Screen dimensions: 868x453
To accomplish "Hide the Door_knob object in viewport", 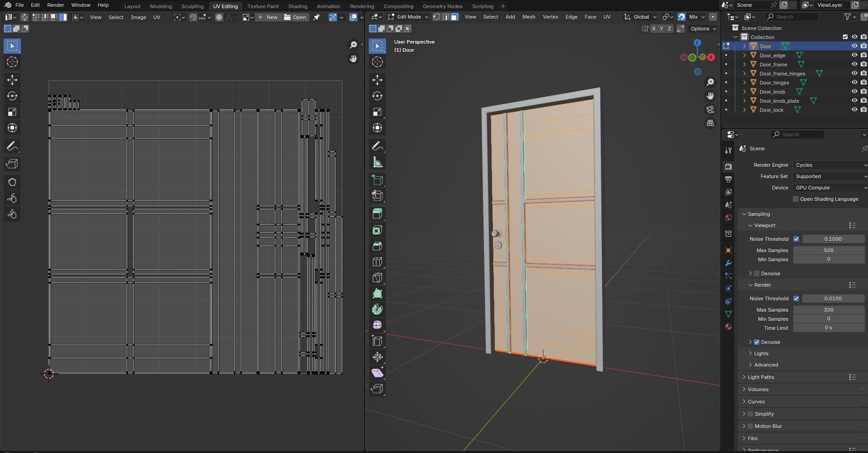I will click(854, 91).
